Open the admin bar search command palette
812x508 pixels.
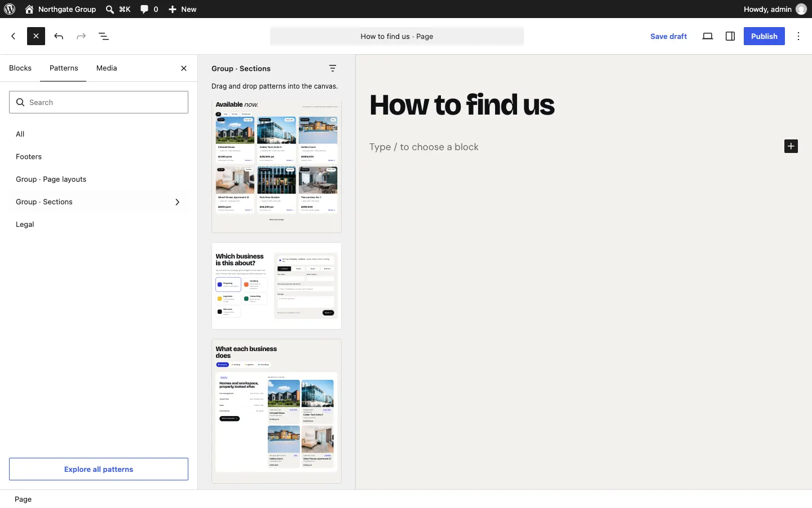point(118,9)
